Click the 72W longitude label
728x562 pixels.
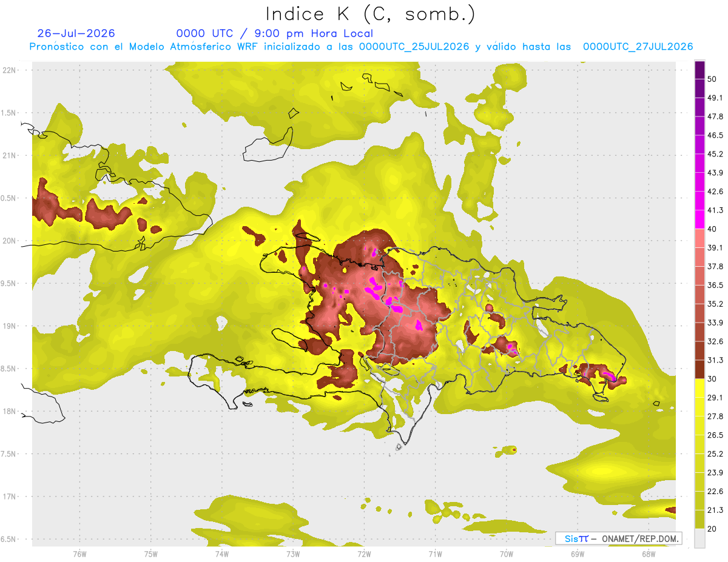click(x=364, y=554)
